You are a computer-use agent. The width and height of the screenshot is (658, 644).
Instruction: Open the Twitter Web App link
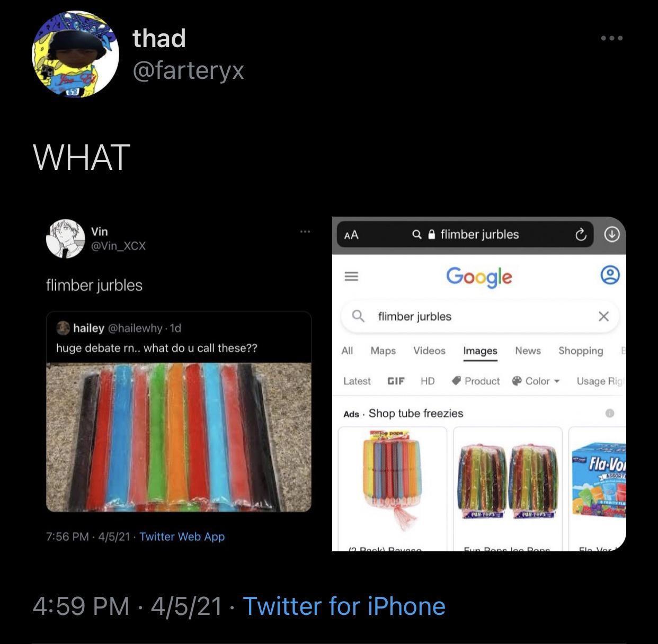(x=182, y=536)
